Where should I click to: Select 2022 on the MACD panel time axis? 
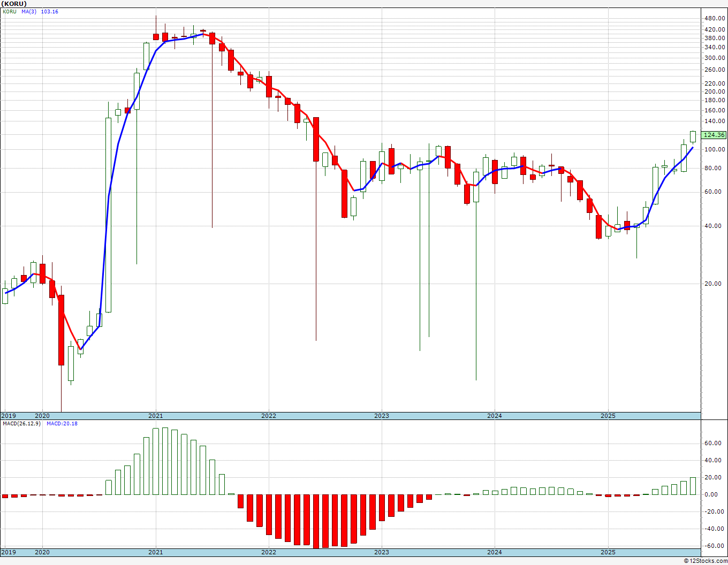click(x=269, y=552)
